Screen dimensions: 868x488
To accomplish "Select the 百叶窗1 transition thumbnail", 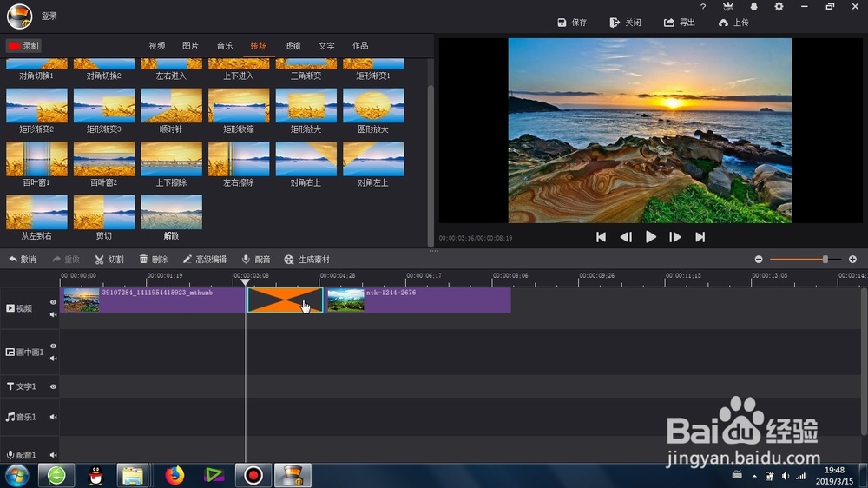I will (36, 159).
